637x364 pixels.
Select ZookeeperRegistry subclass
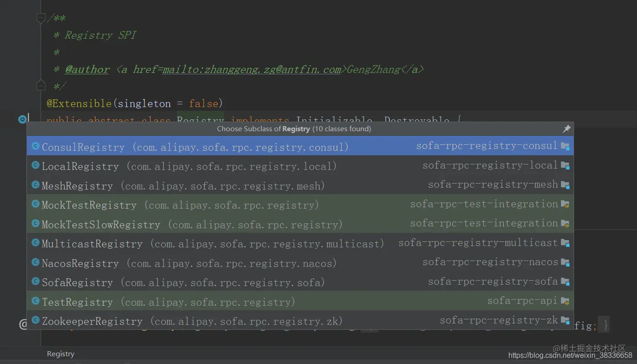click(x=300, y=320)
